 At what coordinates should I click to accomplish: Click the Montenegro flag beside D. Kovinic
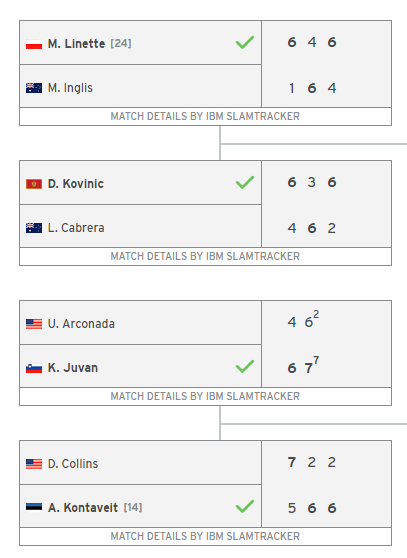pos(34,184)
